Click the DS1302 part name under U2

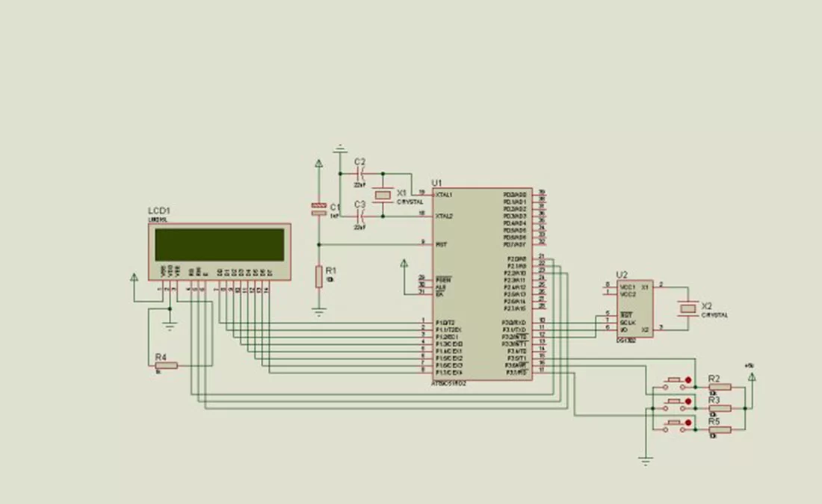point(626,340)
